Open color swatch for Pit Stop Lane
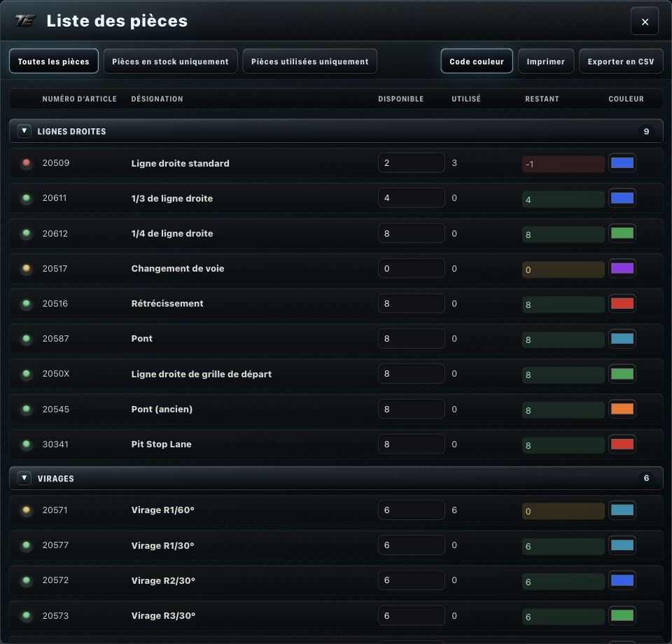672x644 pixels. click(x=622, y=444)
